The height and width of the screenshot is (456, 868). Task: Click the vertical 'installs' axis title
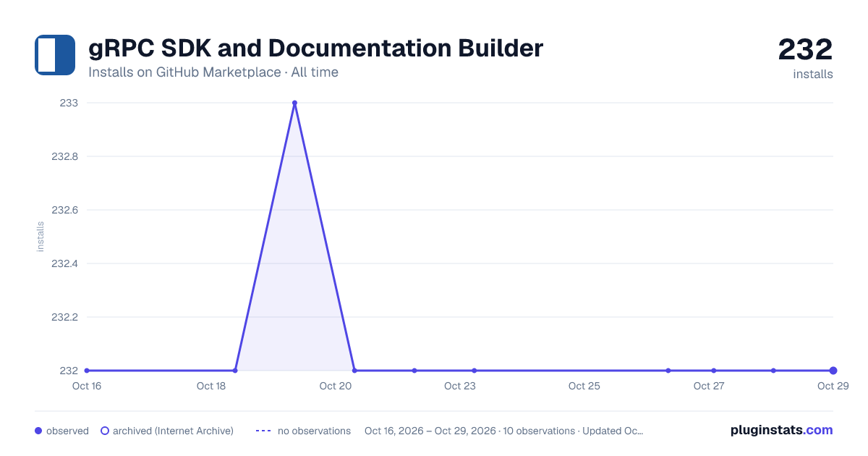point(41,237)
